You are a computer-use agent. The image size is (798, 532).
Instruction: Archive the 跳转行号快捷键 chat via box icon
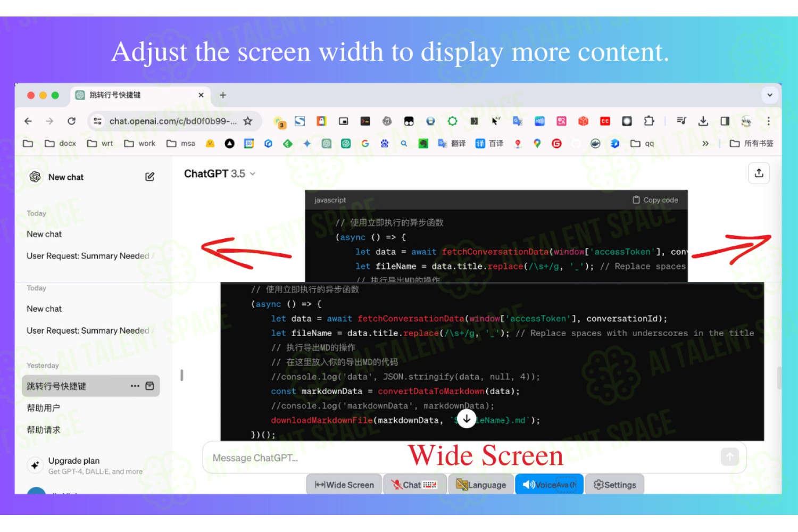pyautogui.click(x=150, y=386)
